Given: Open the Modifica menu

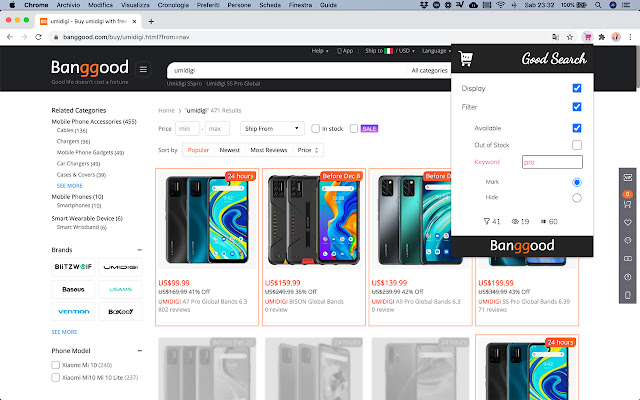Looking at the screenshot, I should coord(100,5).
